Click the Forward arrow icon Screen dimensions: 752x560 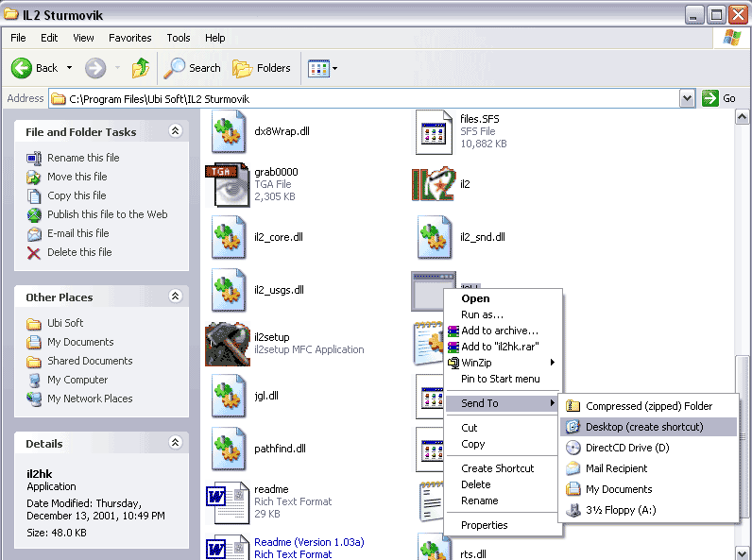[95, 68]
